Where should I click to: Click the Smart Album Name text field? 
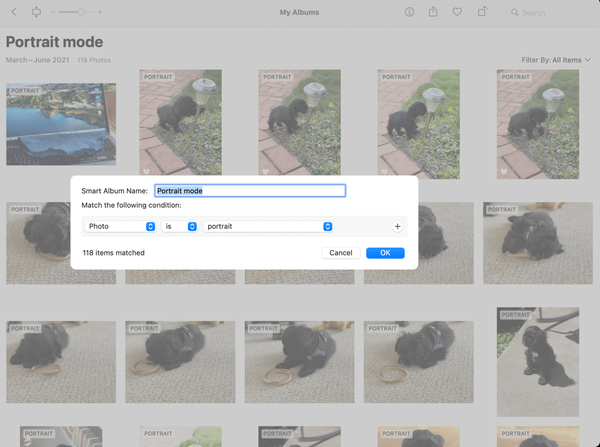click(249, 190)
